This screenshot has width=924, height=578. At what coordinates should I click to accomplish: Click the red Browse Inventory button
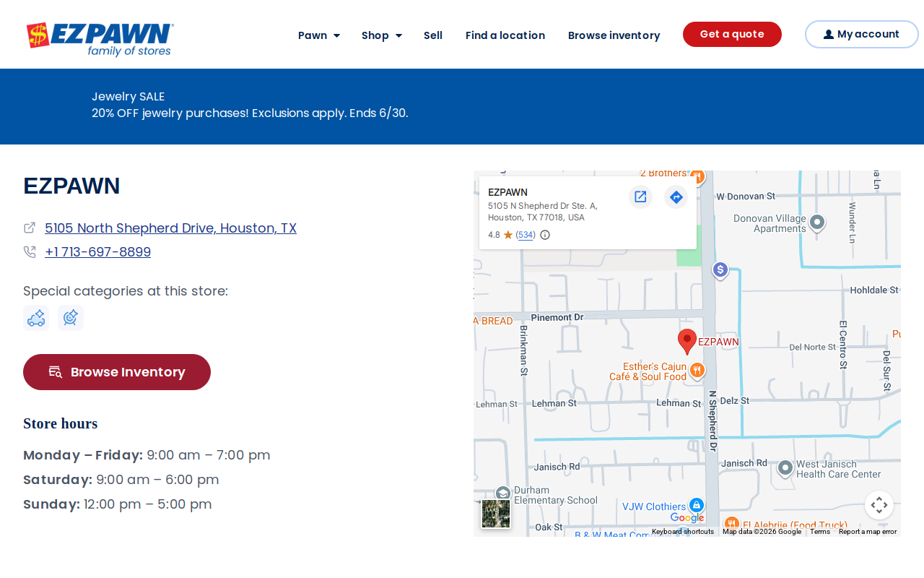point(117,372)
